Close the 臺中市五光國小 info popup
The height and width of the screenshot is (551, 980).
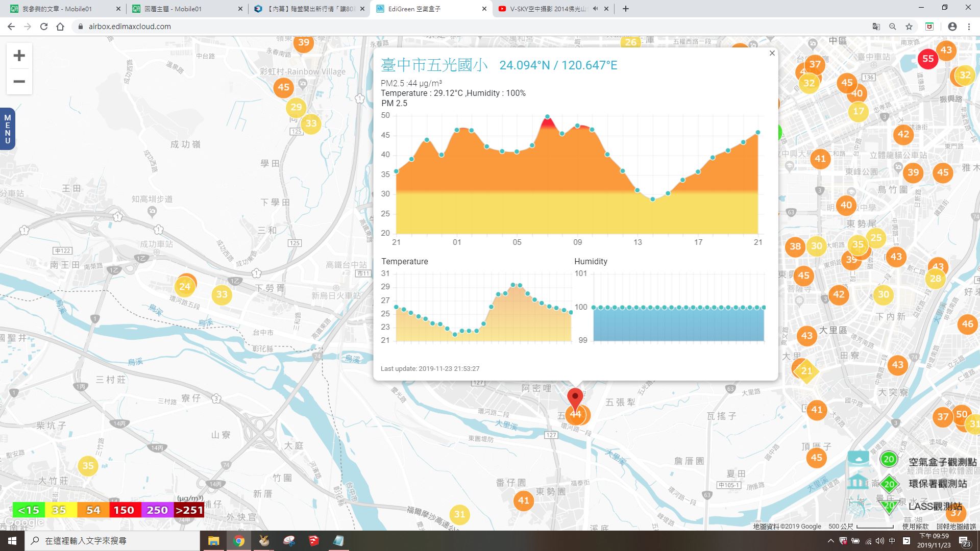[x=772, y=53]
